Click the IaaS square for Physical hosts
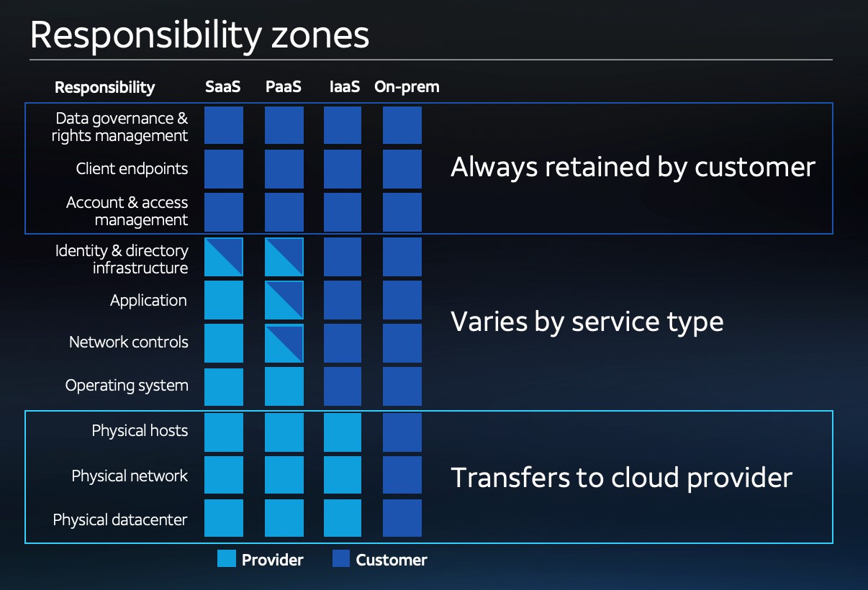The width and height of the screenshot is (868, 590). (343, 432)
